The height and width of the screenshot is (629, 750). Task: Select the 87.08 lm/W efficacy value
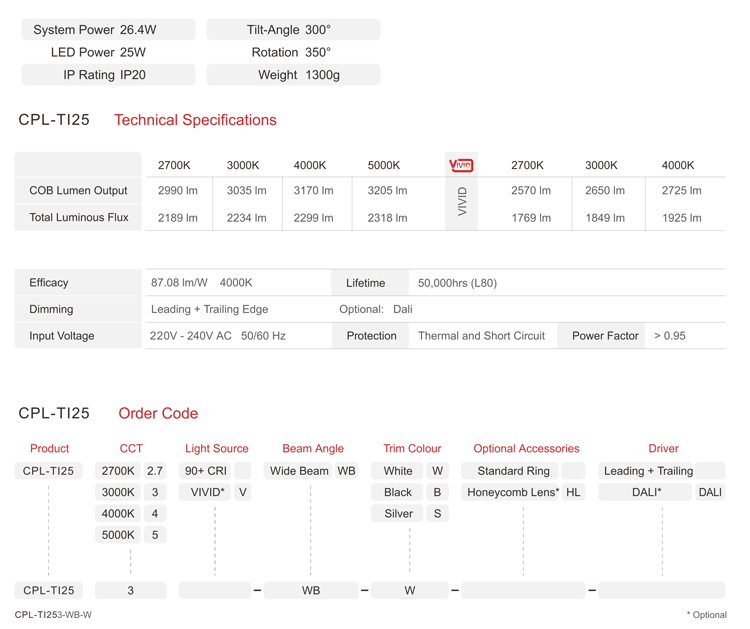[x=179, y=282]
